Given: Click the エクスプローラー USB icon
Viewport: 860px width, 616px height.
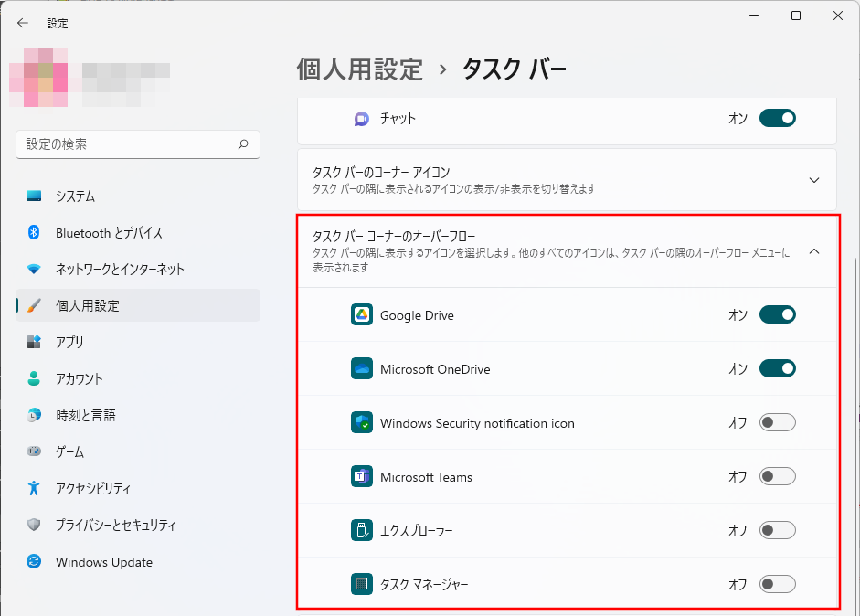Looking at the screenshot, I should point(362,530).
